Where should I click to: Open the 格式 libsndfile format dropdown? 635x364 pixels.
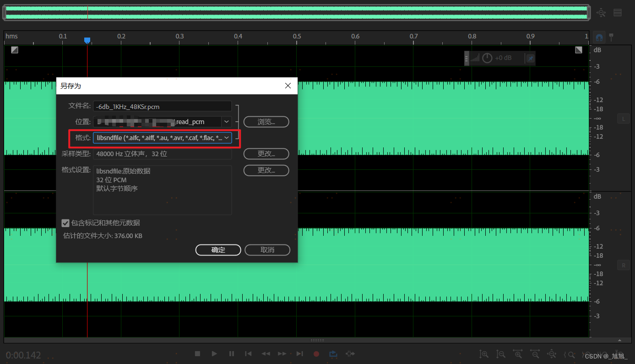(163, 138)
